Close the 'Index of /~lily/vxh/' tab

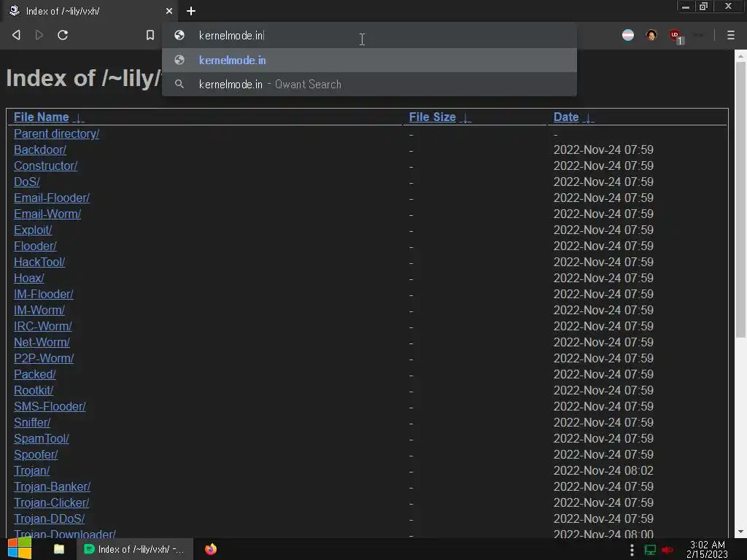click(x=169, y=11)
